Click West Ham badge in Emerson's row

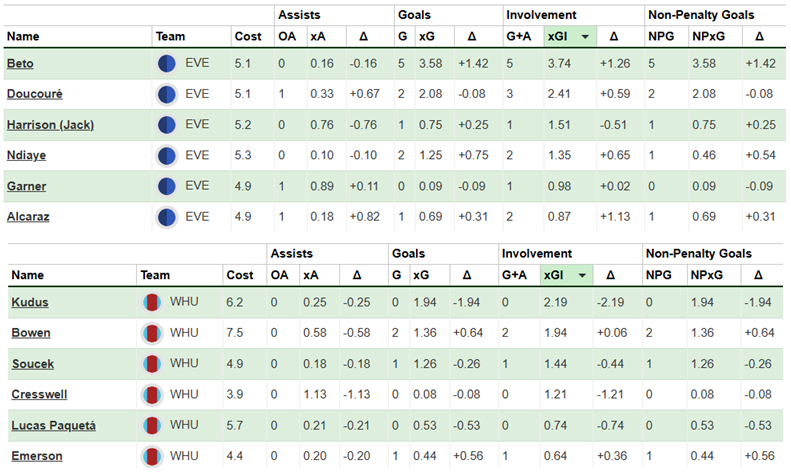click(x=153, y=456)
